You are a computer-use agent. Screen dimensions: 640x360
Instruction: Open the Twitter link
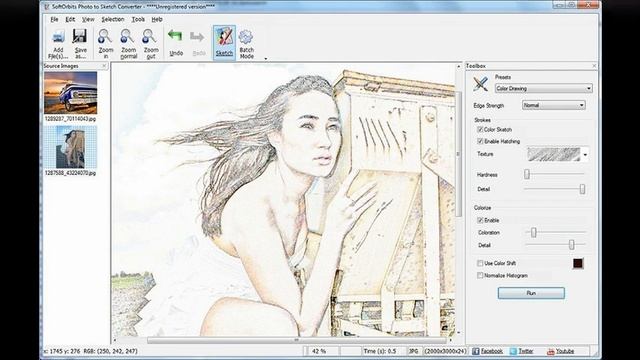tap(526, 351)
